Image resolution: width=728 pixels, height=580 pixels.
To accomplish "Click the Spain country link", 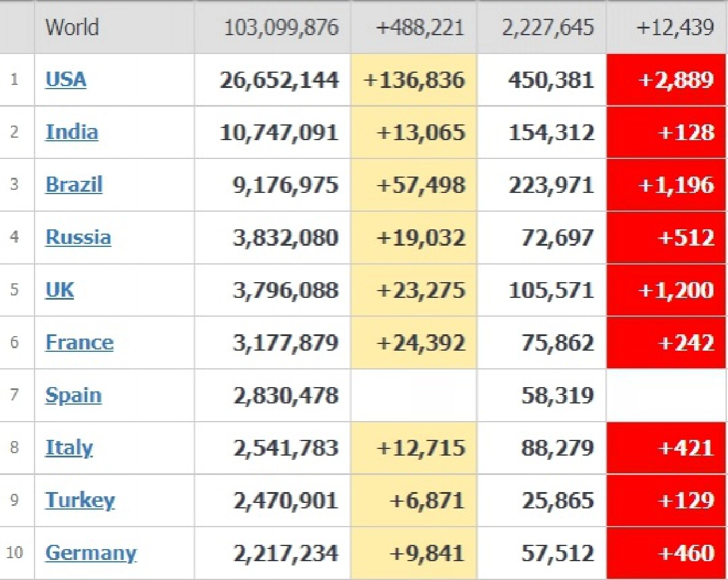I will [73, 396].
